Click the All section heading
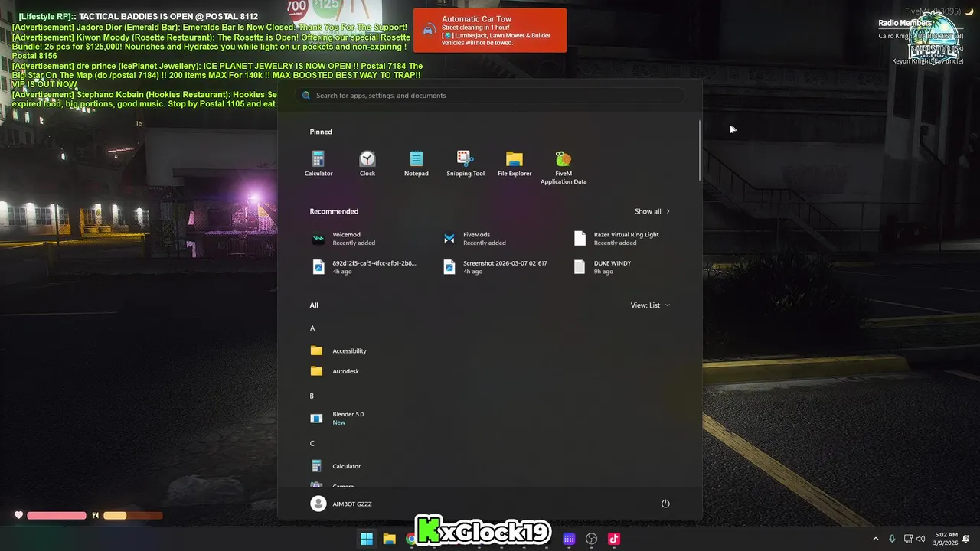The height and width of the screenshot is (551, 980). (314, 305)
